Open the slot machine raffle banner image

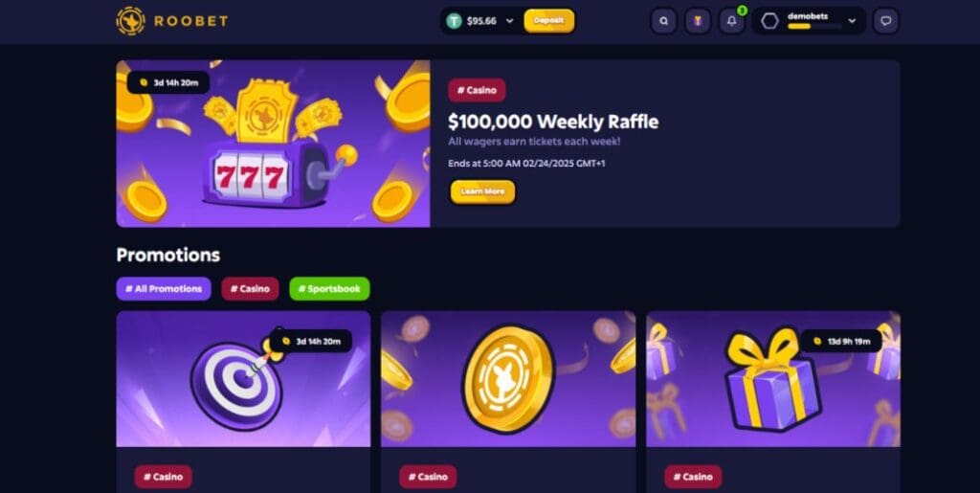point(273,144)
